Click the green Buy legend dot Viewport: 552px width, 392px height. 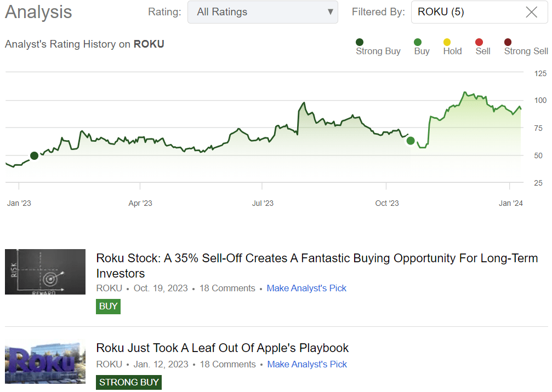(x=418, y=42)
